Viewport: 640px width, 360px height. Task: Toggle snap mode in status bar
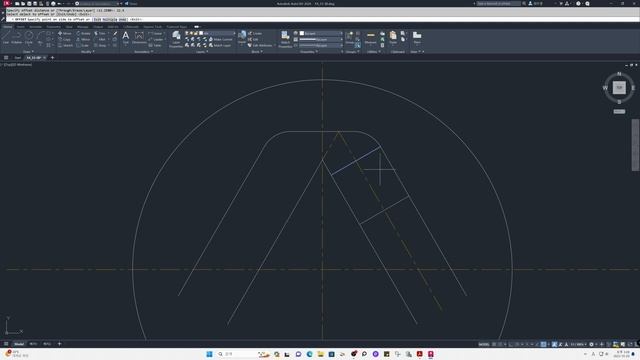coord(500,344)
